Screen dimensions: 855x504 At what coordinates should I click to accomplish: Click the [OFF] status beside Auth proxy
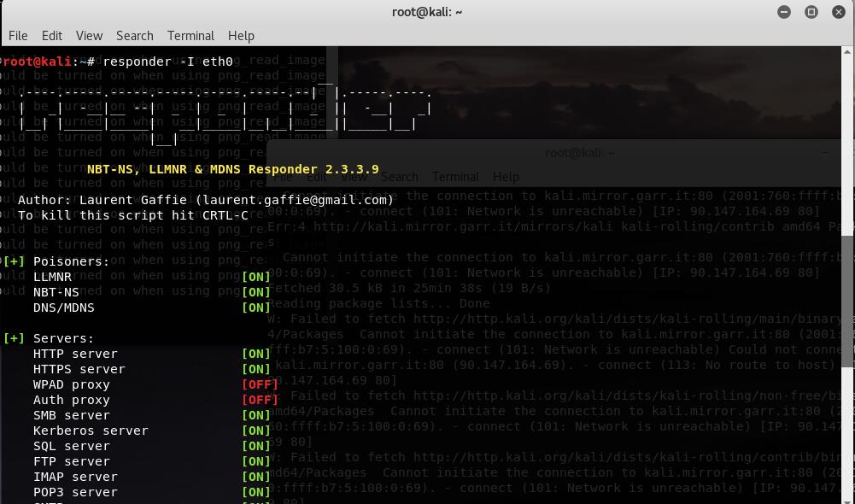click(x=260, y=400)
